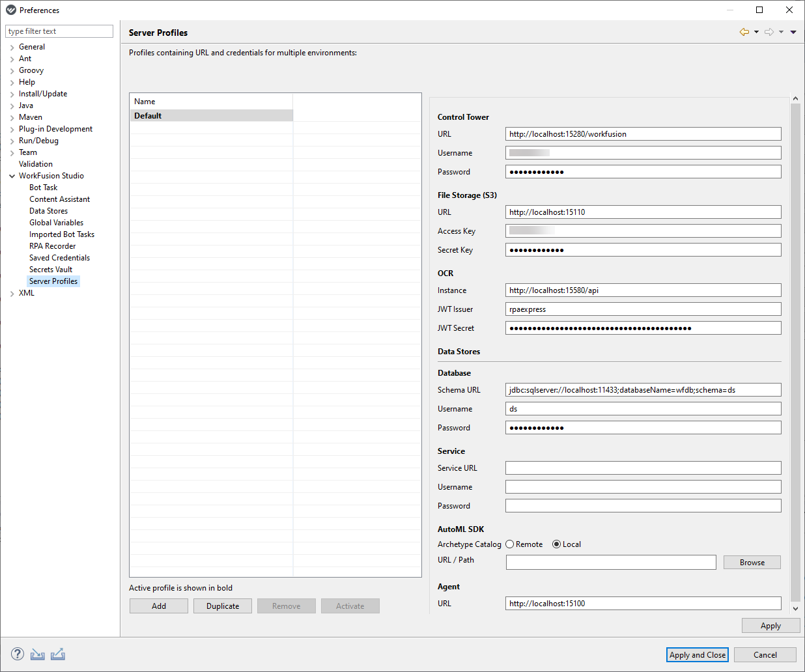
Task: Click the export preferences icon
Action: pyautogui.click(x=58, y=654)
